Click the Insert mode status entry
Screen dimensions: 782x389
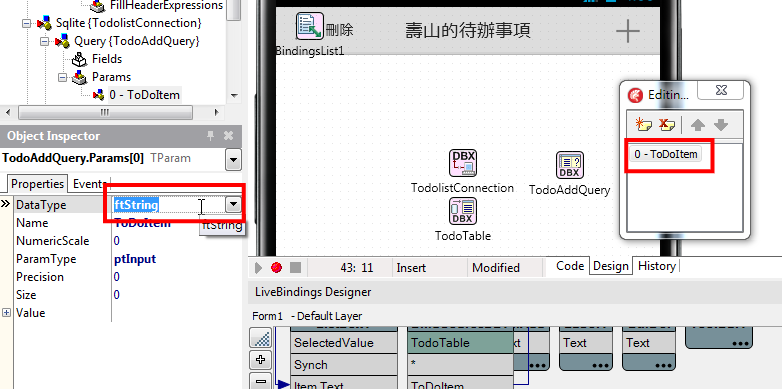pos(411,268)
